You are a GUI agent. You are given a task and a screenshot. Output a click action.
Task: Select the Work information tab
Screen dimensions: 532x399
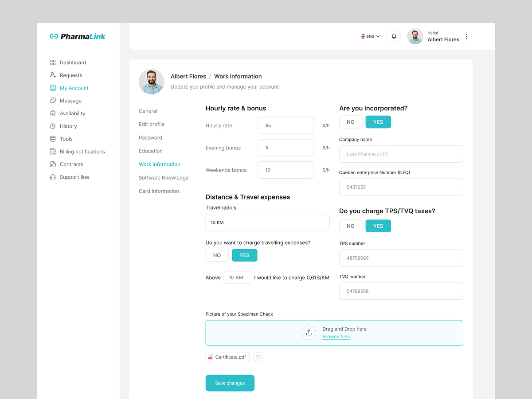click(160, 164)
